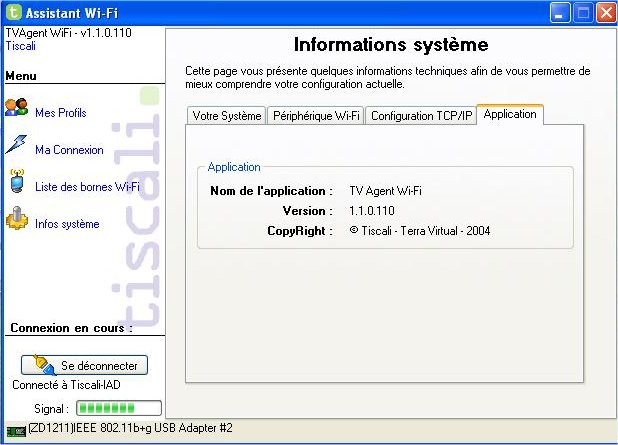
Task: Switch to the Configuration TCP/IP tab
Action: pyautogui.click(x=421, y=115)
